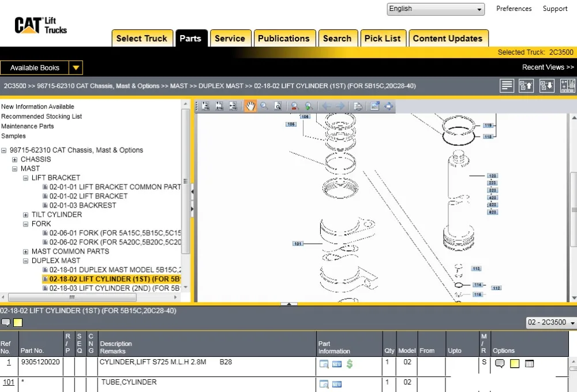Collapse the DUPLEX MAST tree node

tap(25, 261)
